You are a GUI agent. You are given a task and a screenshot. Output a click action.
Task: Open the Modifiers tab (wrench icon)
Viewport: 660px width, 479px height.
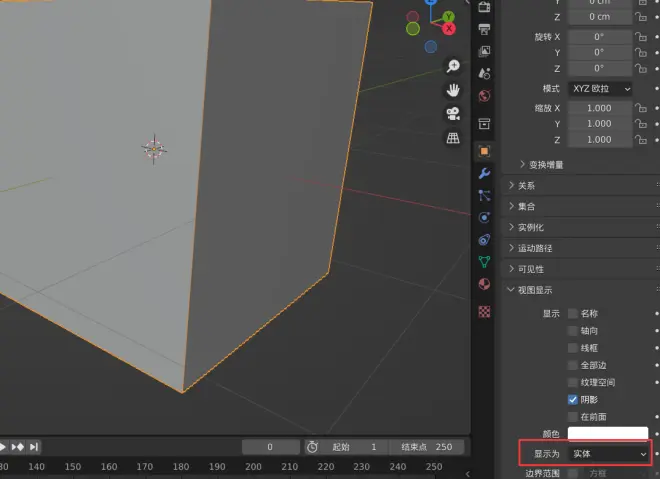coord(484,173)
